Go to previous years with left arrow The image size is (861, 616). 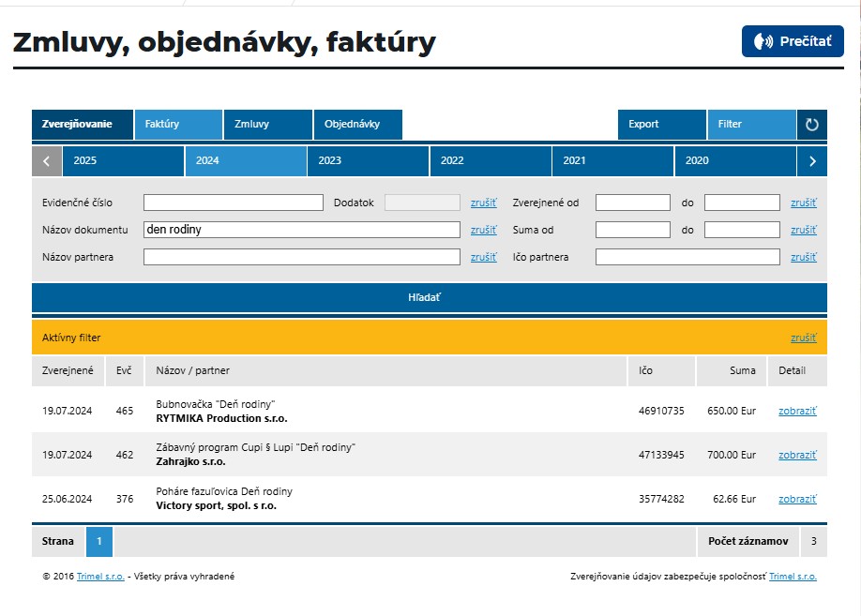(47, 161)
